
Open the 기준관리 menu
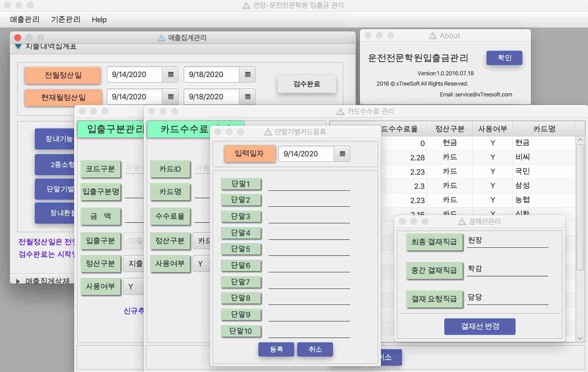66,19
